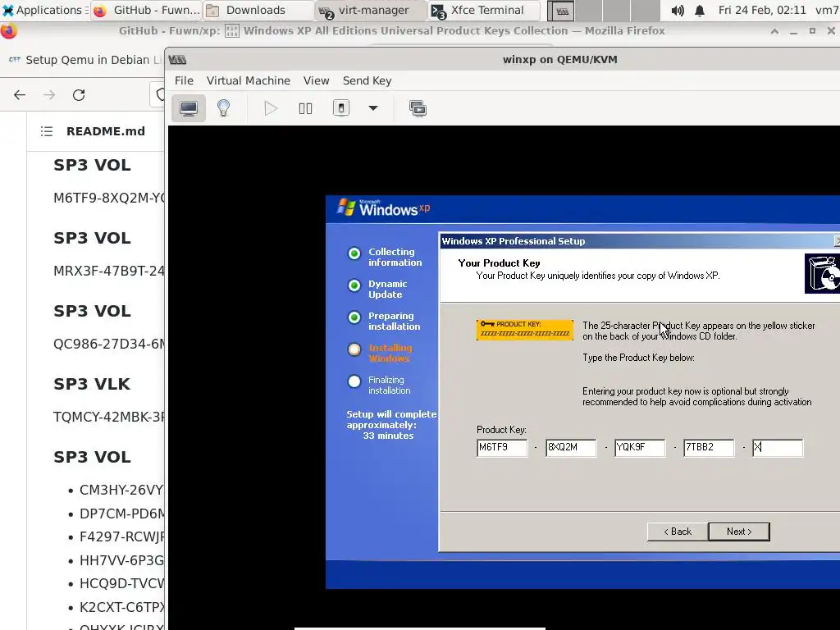This screenshot has width=840, height=630.
Task: Open the Send Key menu
Action: 367,80
